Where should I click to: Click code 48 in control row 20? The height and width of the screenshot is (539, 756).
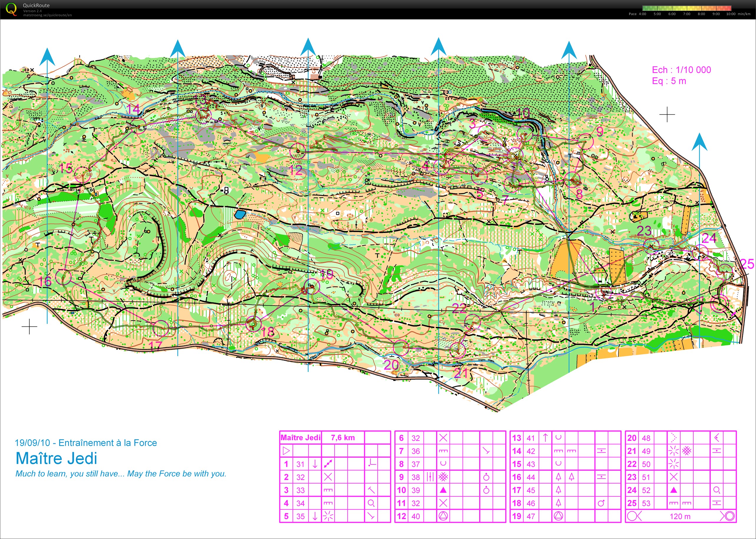click(646, 438)
